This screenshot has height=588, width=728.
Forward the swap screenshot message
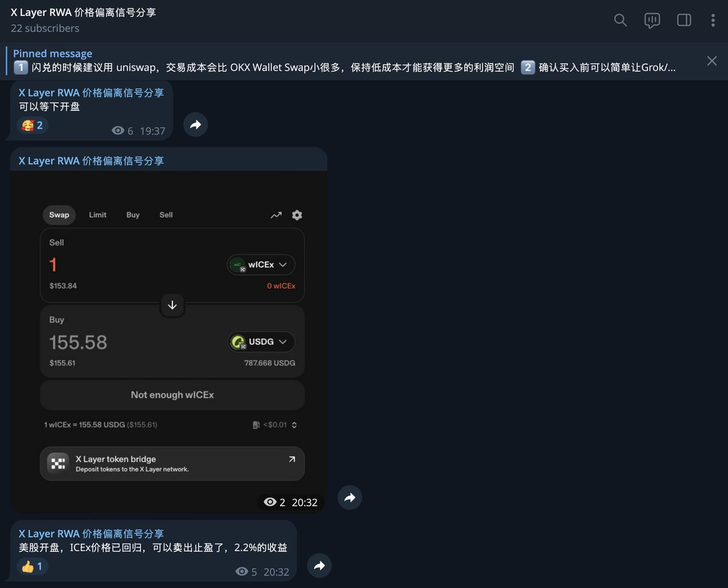tap(350, 498)
